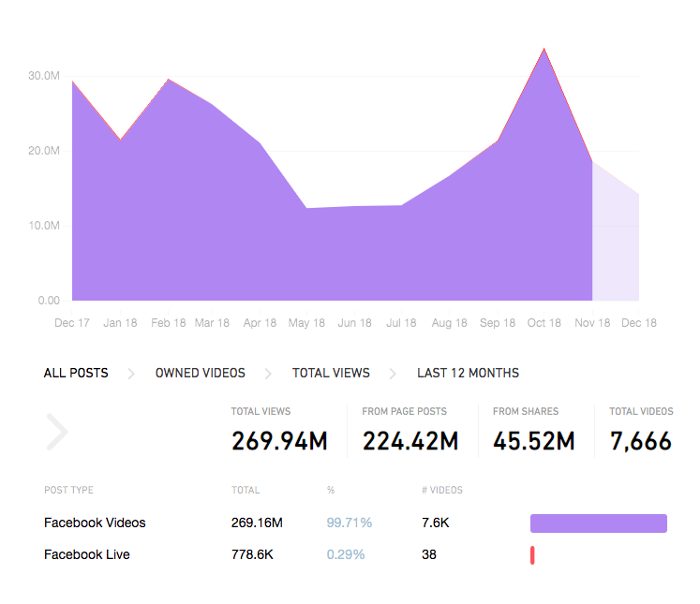
Task: Click the POST TYPE column header
Action: click(68, 491)
